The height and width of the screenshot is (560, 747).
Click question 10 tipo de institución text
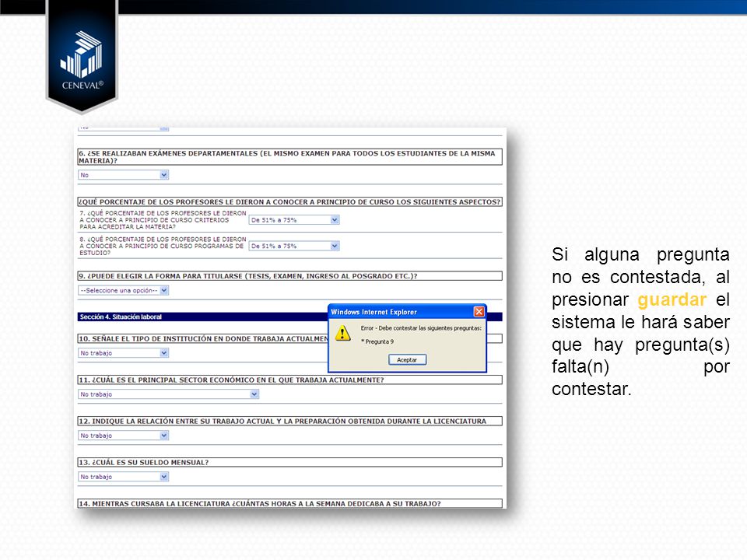click(x=203, y=338)
